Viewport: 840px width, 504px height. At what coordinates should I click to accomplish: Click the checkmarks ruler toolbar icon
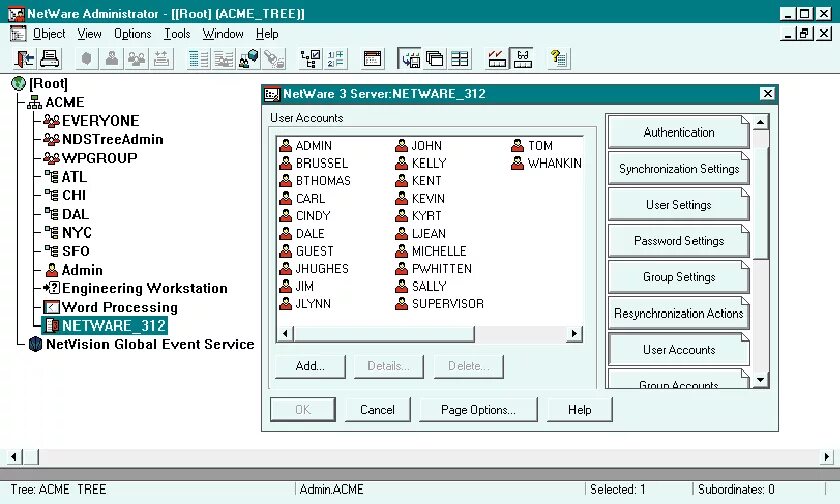[x=497, y=58]
